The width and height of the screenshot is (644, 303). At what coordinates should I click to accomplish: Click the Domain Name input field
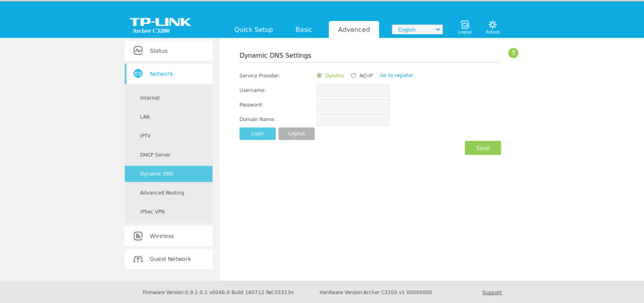[353, 119]
